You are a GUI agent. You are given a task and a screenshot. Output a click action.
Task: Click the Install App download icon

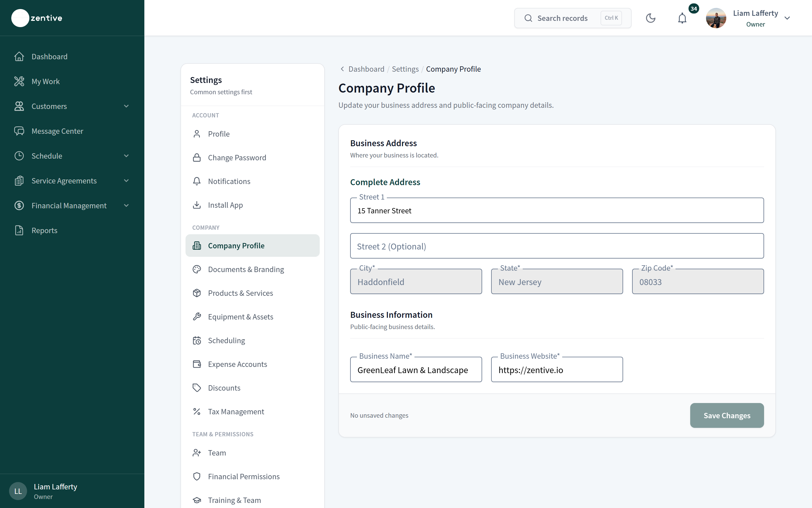pos(197,205)
